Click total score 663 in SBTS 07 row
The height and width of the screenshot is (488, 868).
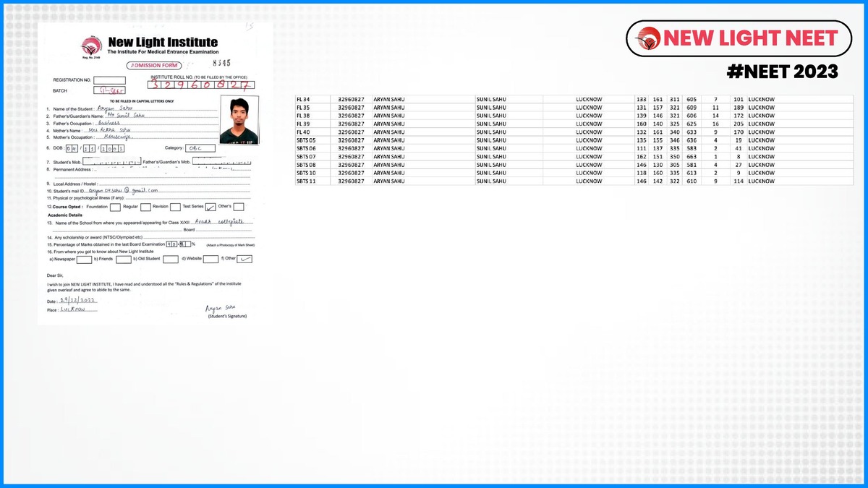(692, 156)
